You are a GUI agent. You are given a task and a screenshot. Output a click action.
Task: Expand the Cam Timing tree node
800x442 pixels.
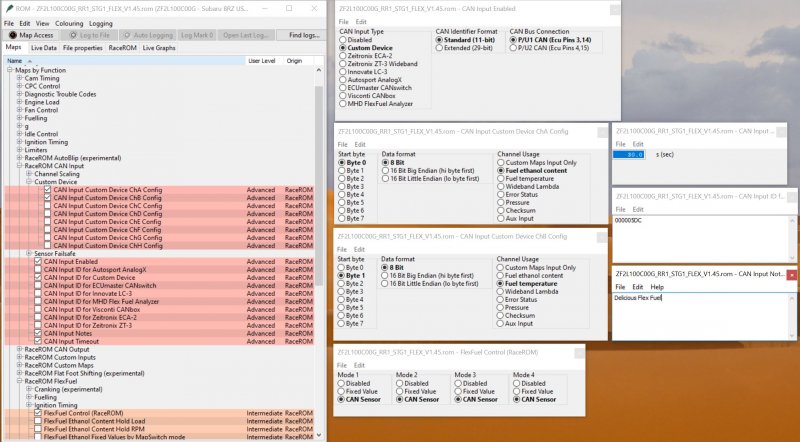19,77
